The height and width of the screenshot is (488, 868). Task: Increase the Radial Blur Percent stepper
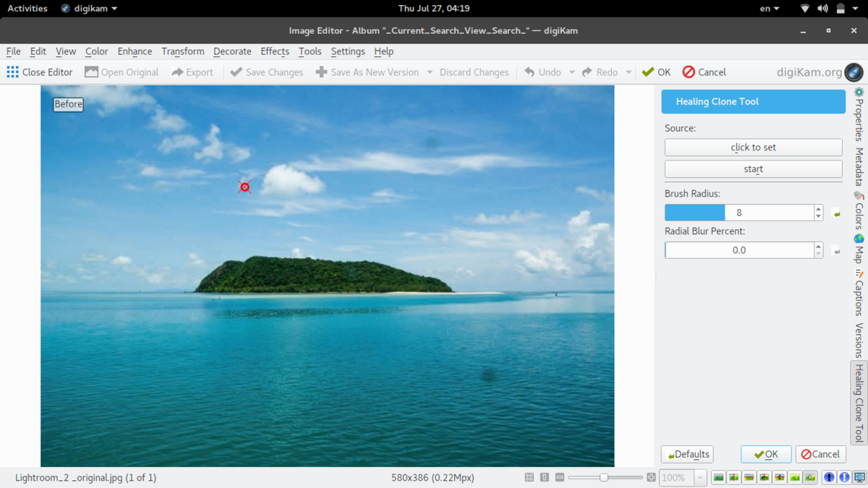[818, 246]
